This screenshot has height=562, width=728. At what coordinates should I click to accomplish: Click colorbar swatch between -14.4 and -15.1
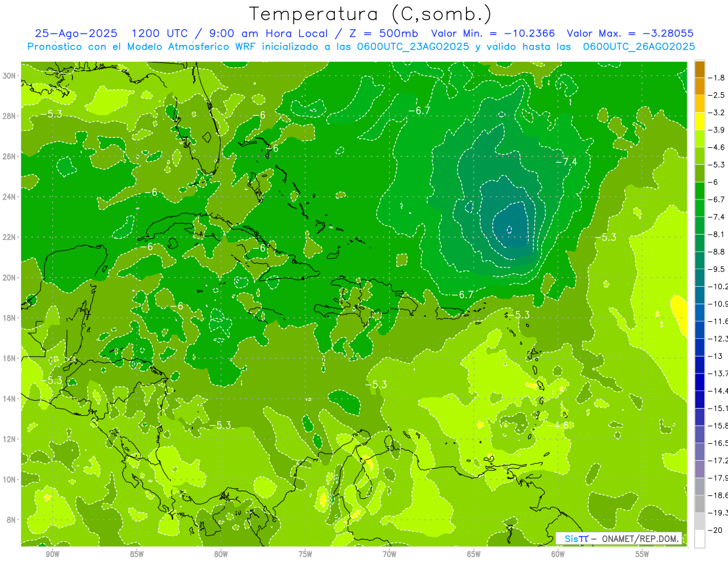tap(699, 400)
